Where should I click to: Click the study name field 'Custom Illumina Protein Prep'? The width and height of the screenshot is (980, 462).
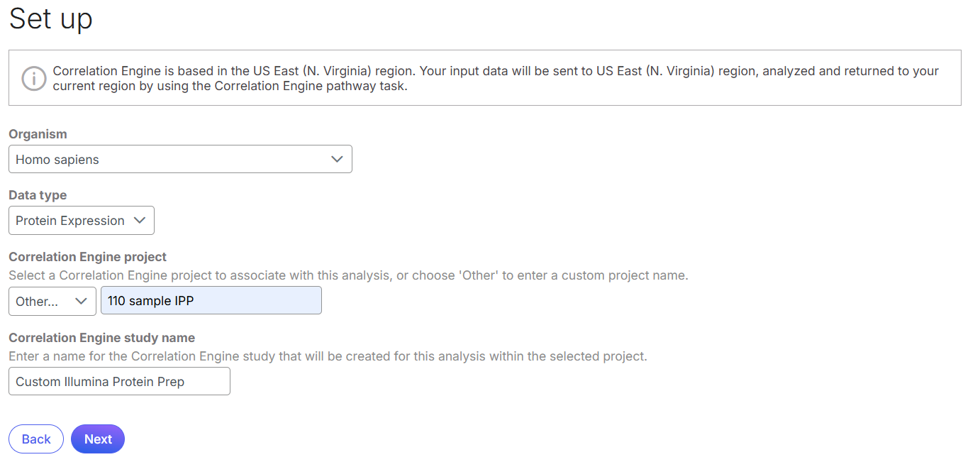pyautogui.click(x=119, y=381)
